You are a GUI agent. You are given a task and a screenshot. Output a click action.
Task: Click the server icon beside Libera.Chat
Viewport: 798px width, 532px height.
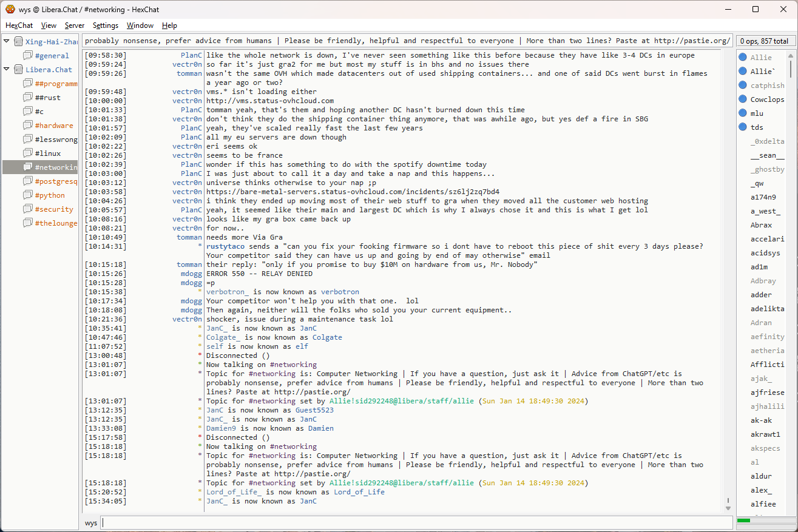(18, 70)
